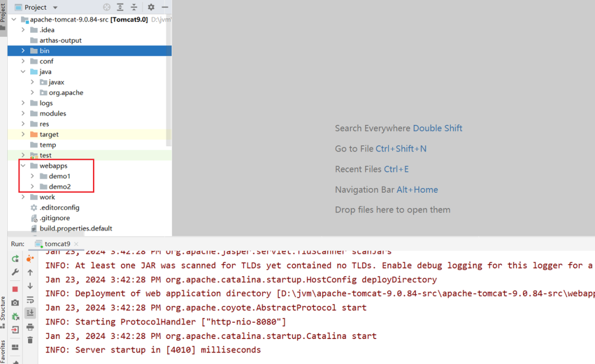Expand the bin folder arrow
Viewport: 595px width, 364px height.
(23, 51)
